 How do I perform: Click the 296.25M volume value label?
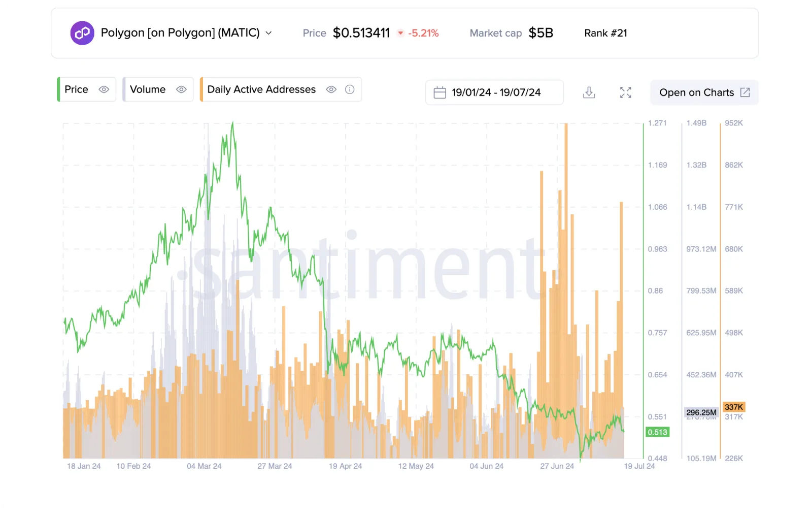coord(701,412)
